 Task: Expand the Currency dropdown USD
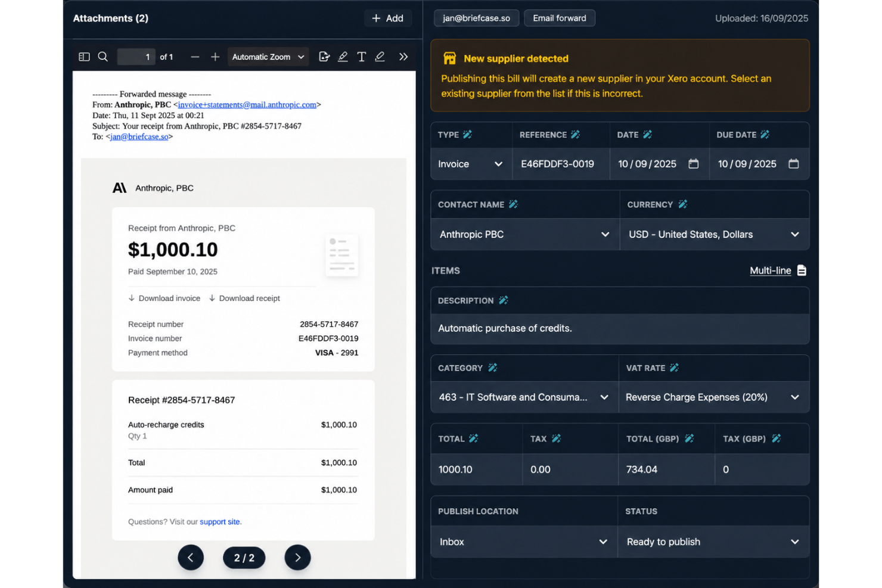click(714, 234)
